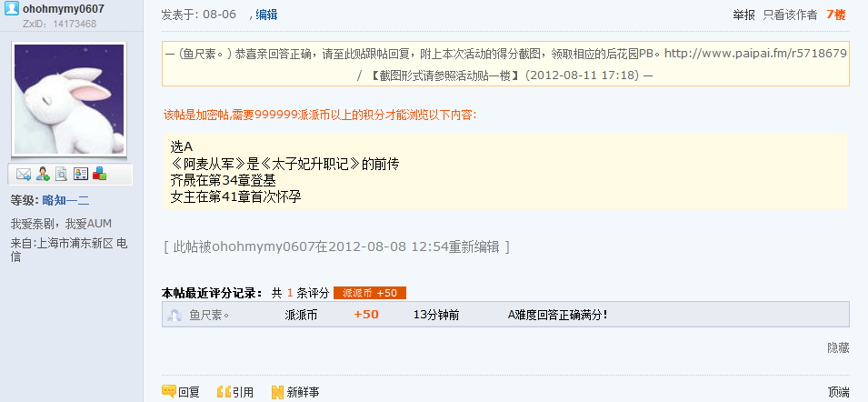Click the 派派币 +50 orange badge

(x=370, y=293)
